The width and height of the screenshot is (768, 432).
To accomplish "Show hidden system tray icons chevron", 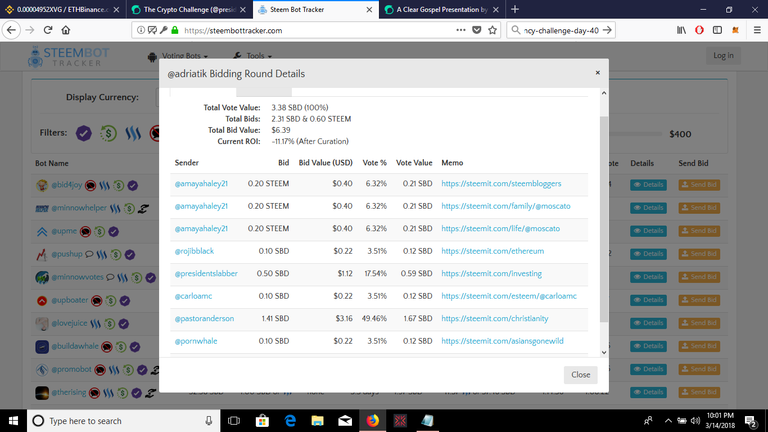I will coord(668,421).
